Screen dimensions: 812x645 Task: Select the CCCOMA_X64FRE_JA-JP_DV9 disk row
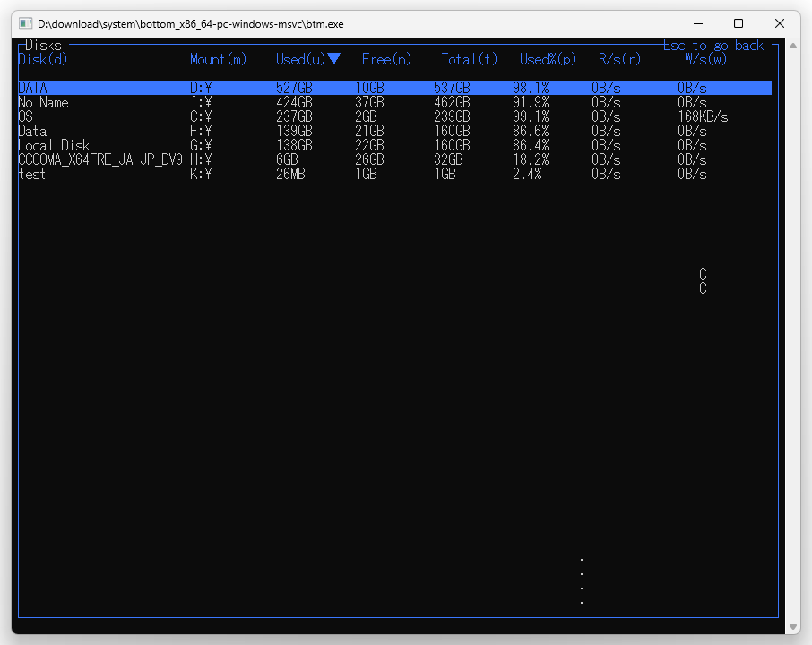coord(394,160)
